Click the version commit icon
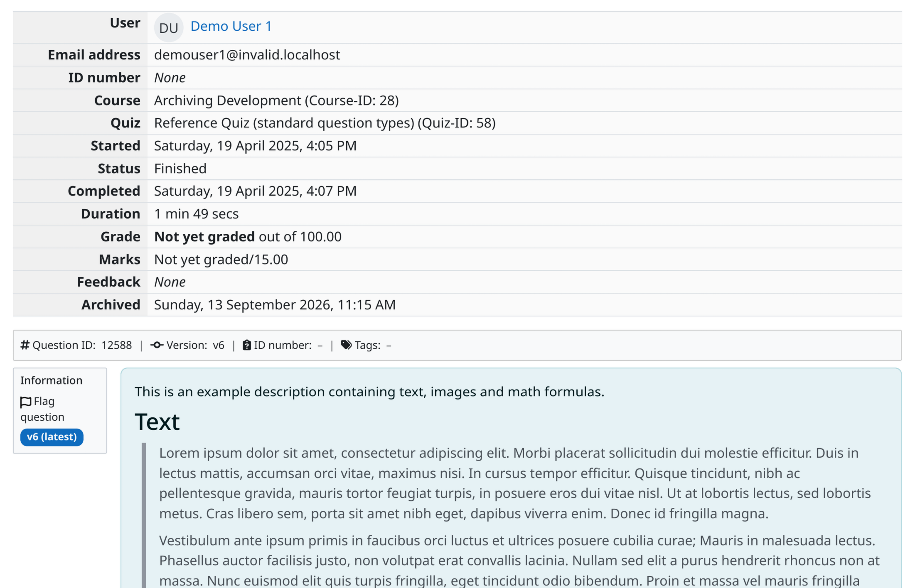The height and width of the screenshot is (588, 915). (157, 345)
